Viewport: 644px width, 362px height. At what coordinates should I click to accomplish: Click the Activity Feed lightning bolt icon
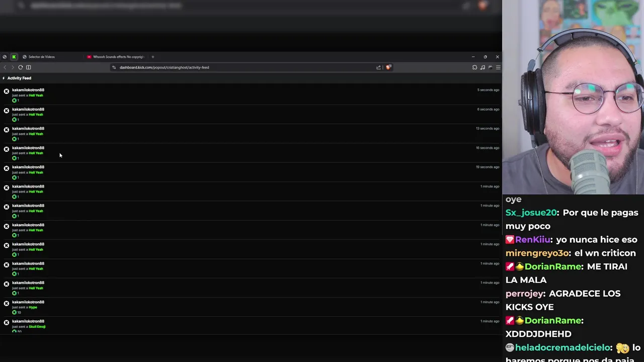4,78
